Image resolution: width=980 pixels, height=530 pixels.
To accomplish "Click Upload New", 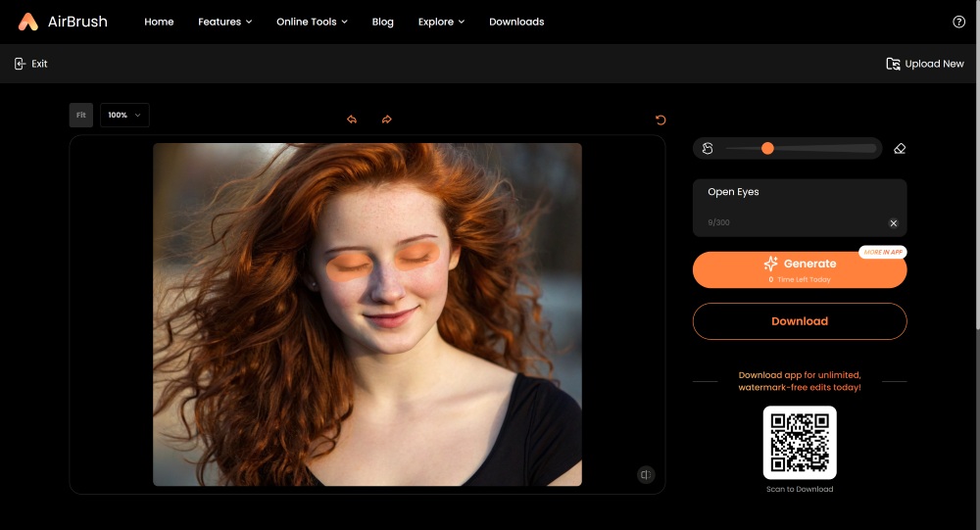I will (925, 64).
